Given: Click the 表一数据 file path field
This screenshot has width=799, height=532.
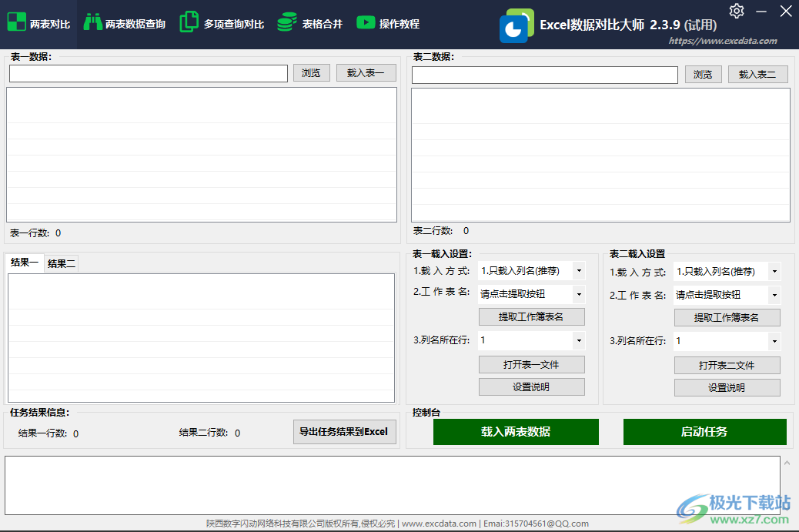Looking at the screenshot, I should click(149, 73).
